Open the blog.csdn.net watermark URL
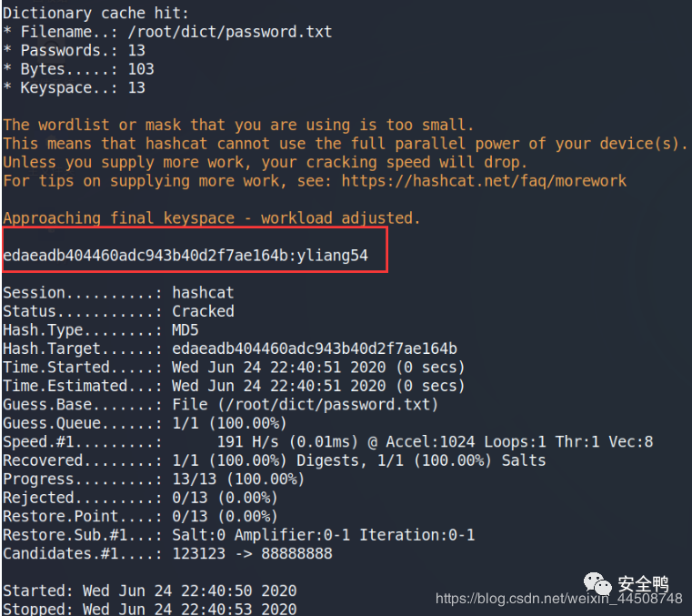The image size is (692, 616). (558, 599)
